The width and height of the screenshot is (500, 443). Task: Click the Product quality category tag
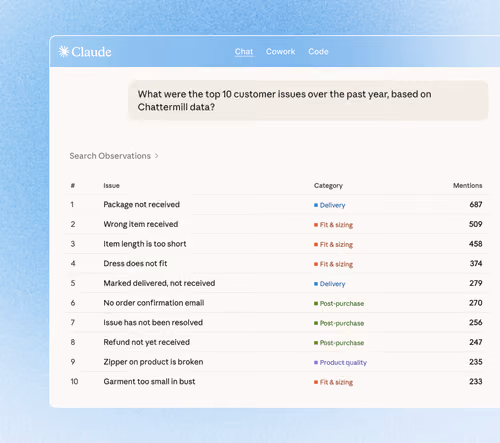340,363
